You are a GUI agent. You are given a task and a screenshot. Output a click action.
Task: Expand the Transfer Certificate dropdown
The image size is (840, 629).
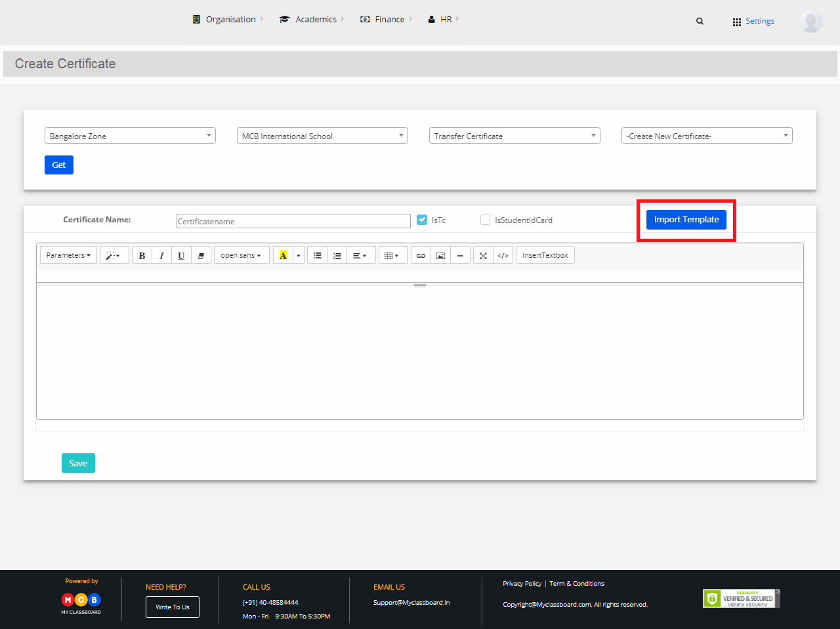point(514,136)
